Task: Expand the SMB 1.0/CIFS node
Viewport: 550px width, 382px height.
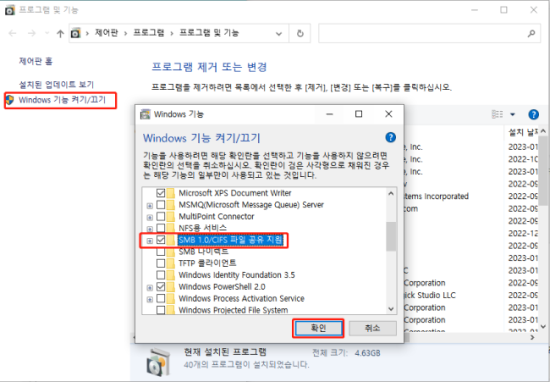Action: (x=150, y=241)
